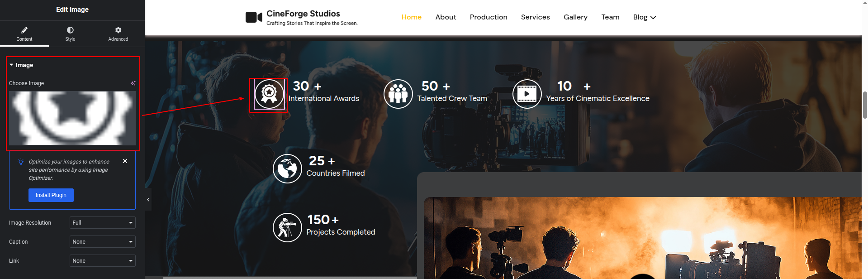Expand the Blog menu

[x=644, y=17]
